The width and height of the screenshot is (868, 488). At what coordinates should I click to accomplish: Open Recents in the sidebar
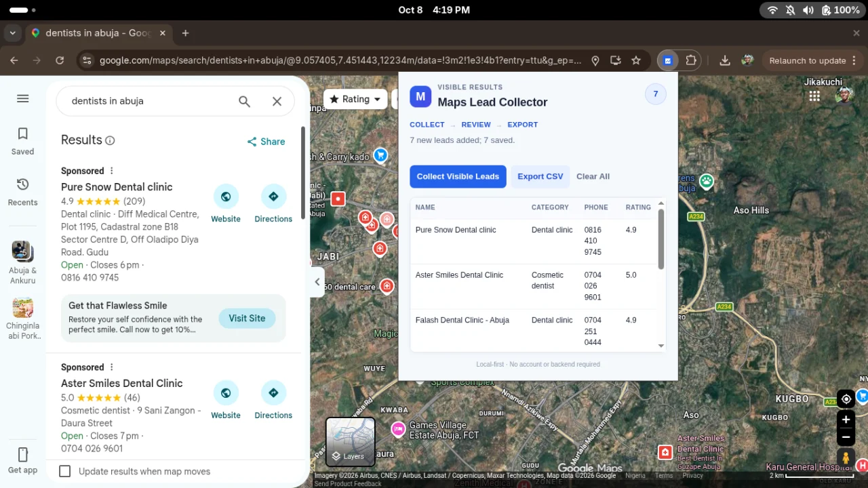click(x=22, y=192)
